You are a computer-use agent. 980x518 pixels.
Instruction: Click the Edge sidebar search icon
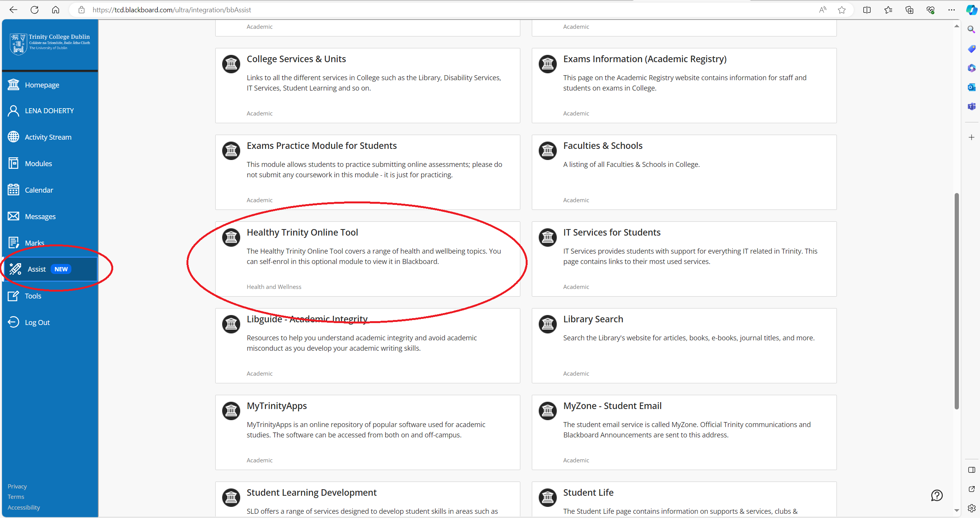(x=971, y=30)
